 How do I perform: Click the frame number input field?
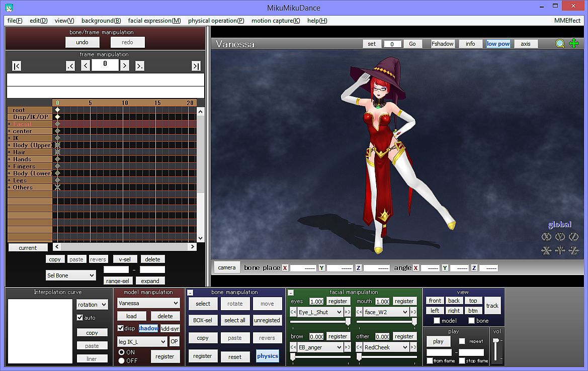tap(105, 64)
